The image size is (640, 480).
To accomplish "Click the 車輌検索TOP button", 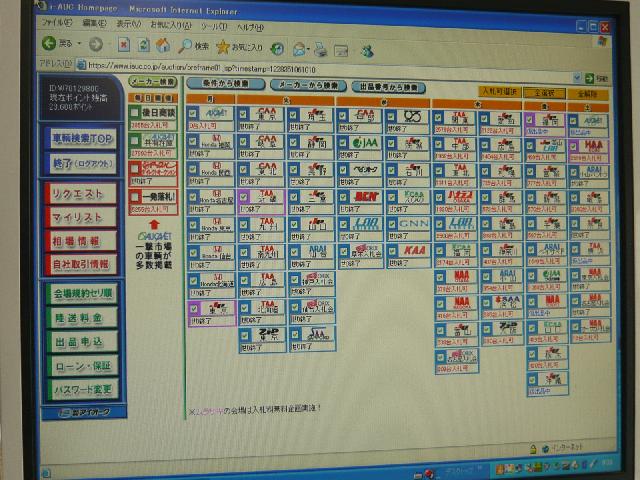I will coord(83,138).
